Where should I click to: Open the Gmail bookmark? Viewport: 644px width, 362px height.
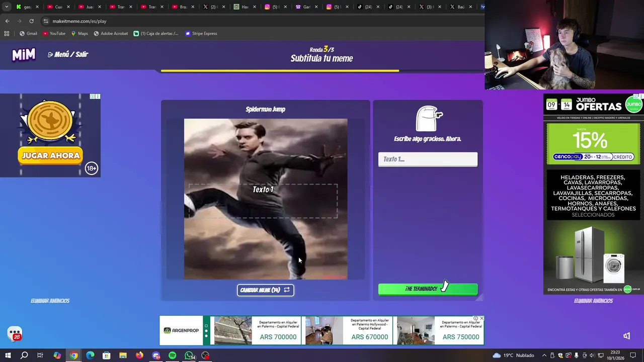tap(28, 34)
